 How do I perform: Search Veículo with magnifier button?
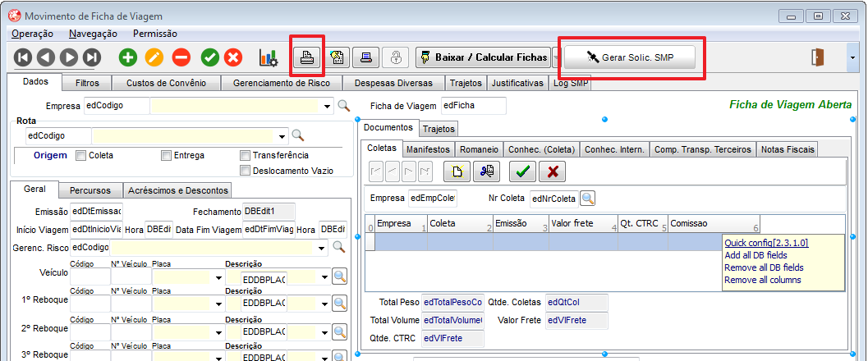tap(339, 276)
